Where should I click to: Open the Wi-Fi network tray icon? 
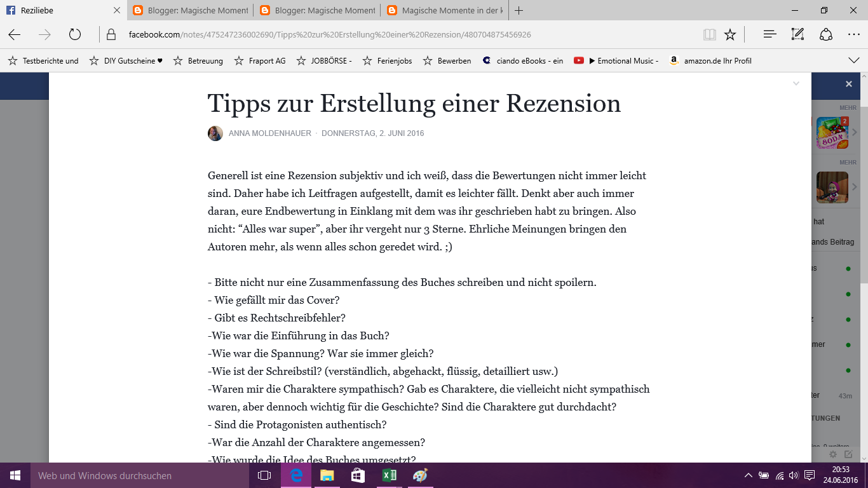(780, 475)
